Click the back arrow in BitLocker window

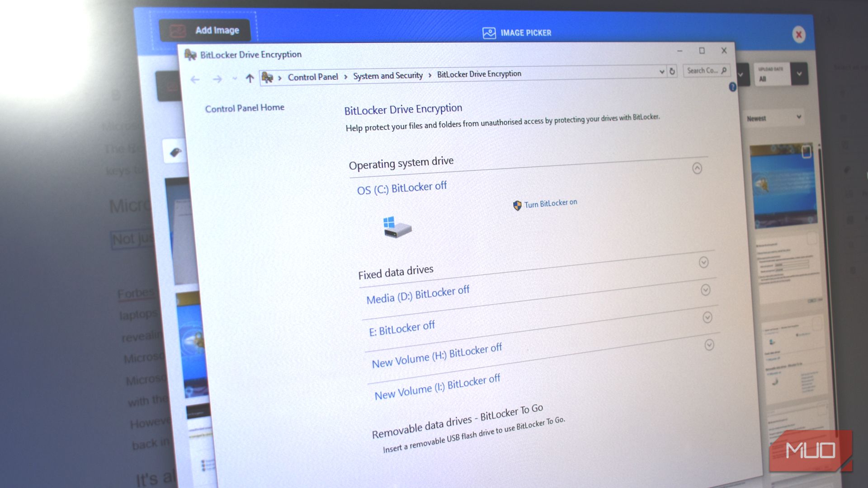194,80
